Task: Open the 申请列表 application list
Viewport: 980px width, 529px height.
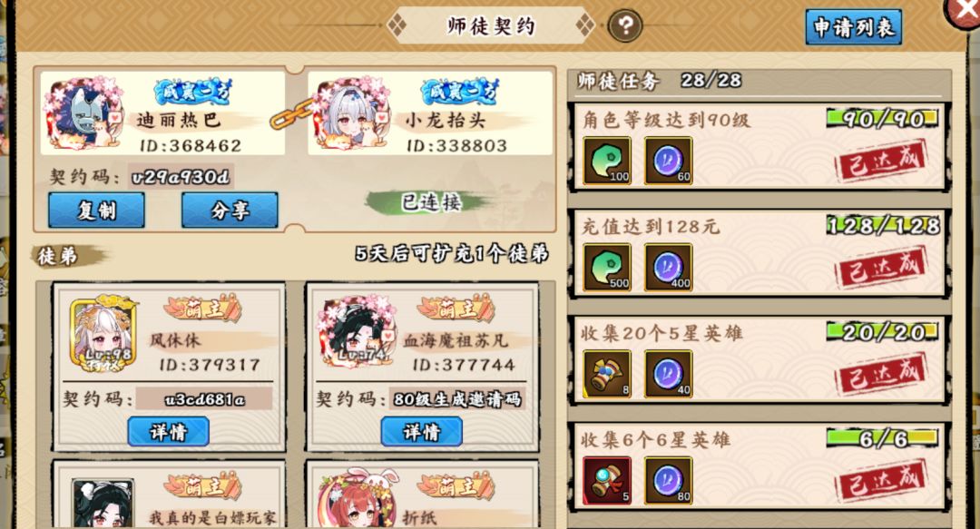Action: click(x=853, y=27)
